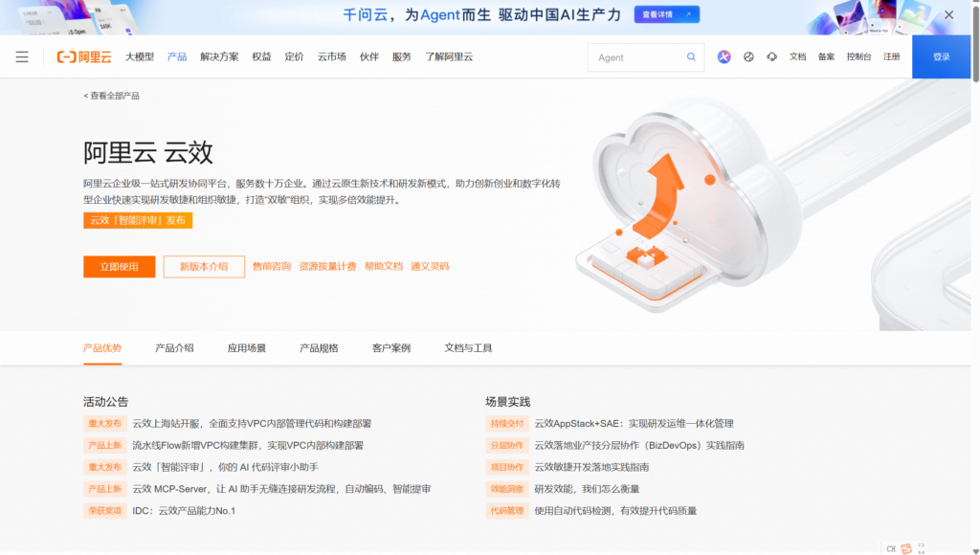Open 研发效能，我们怎么衡量 article
980x555 pixels.
(x=587, y=489)
